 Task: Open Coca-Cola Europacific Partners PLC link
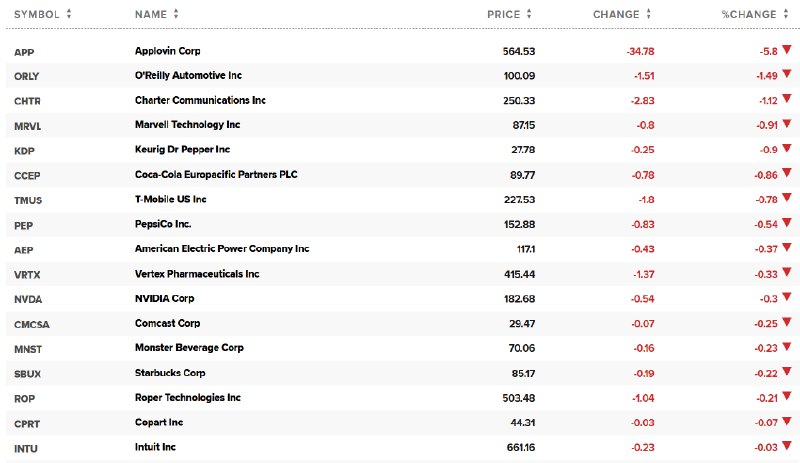pos(216,175)
